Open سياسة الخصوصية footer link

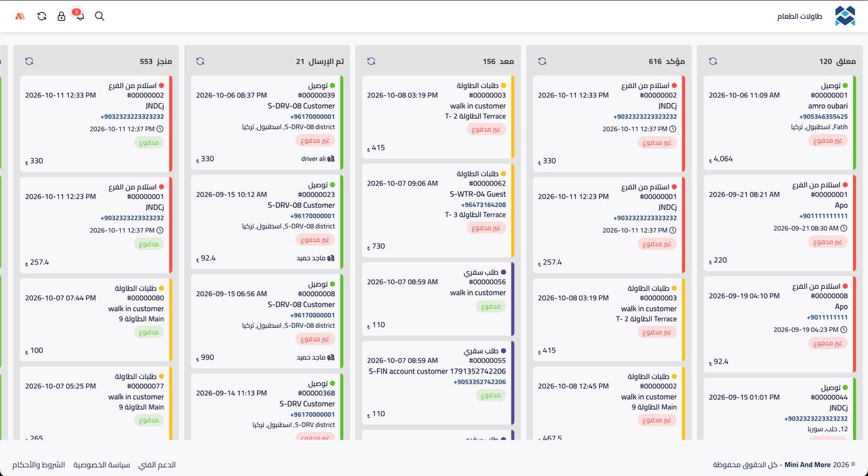pos(102,465)
